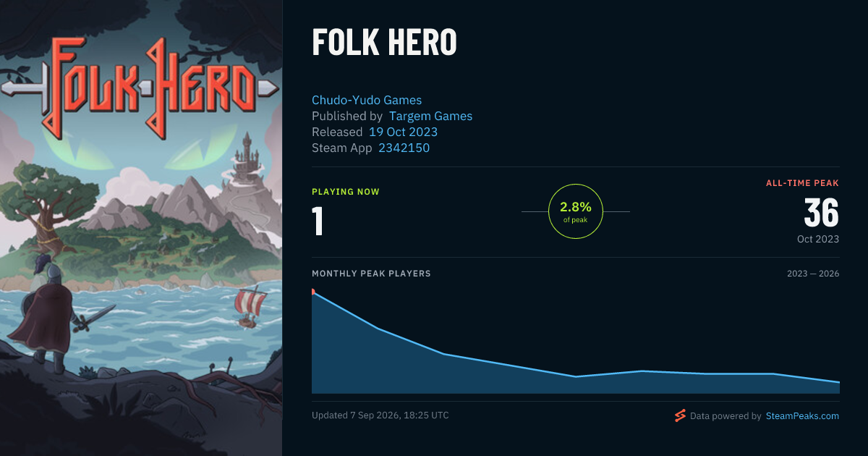
Task: Select the red peak marker on the chart
Action: [312, 292]
